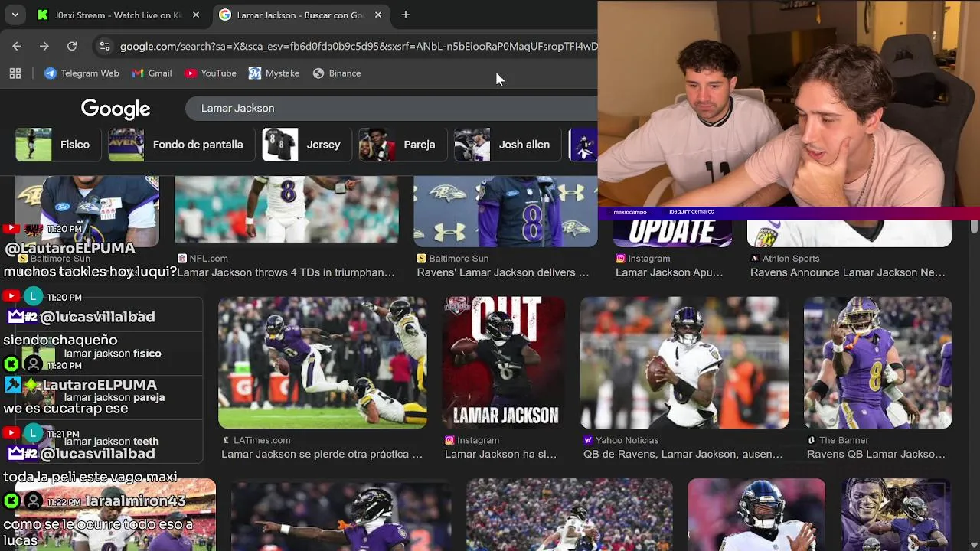The image size is (980, 551).
Task: Click the Yahoo Noticias source label
Action: point(627,440)
